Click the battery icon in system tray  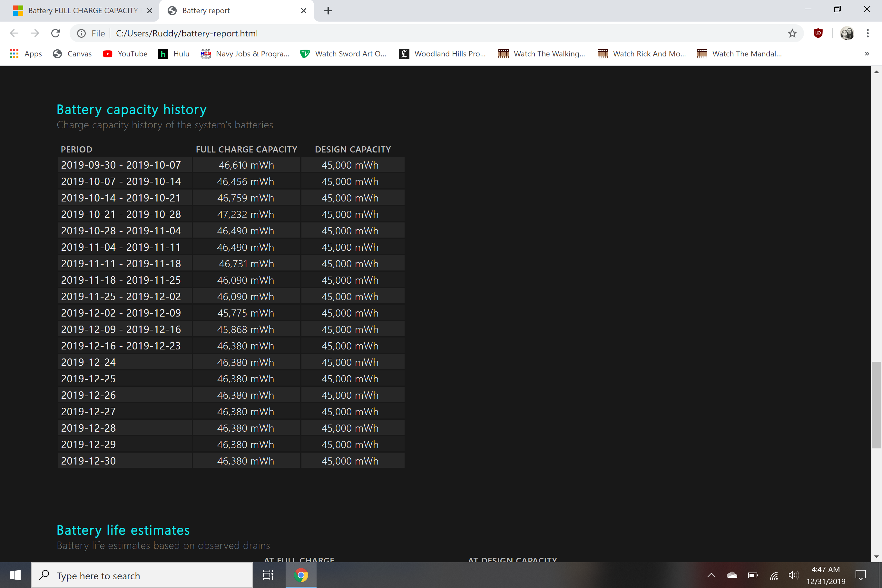tap(753, 575)
